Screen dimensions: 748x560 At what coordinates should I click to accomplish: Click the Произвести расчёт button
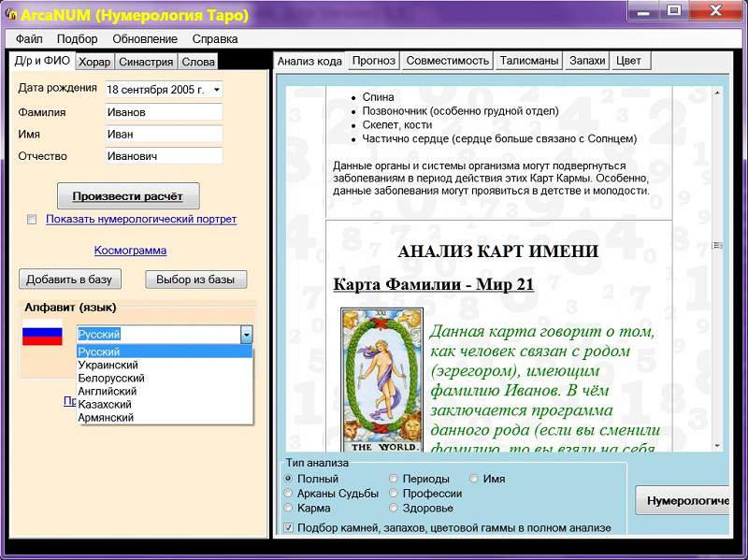128,196
